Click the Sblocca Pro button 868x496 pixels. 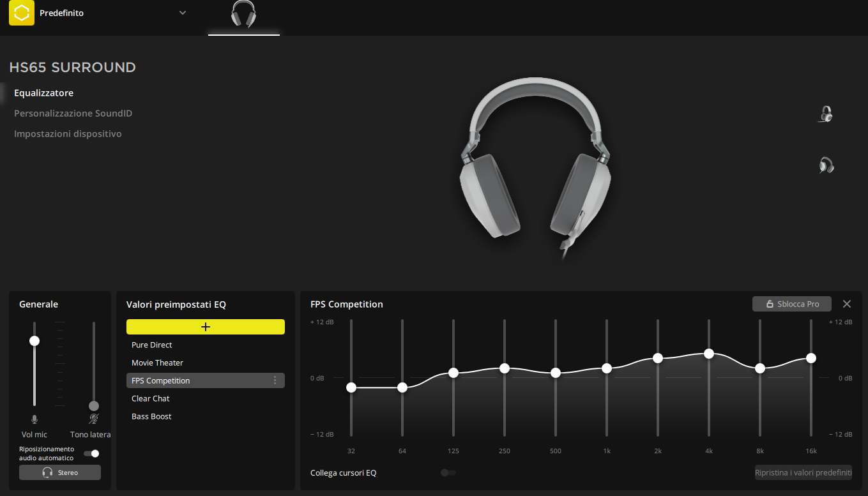click(x=792, y=304)
